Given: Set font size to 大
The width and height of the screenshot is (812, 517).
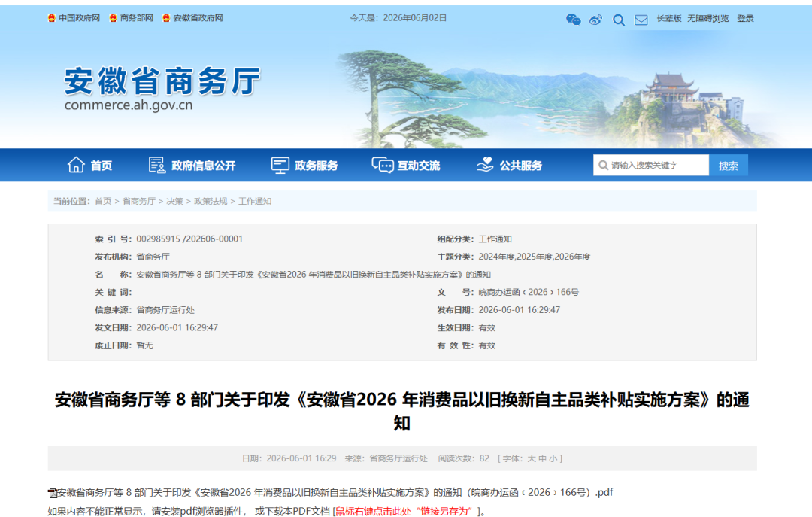Looking at the screenshot, I should (532, 458).
